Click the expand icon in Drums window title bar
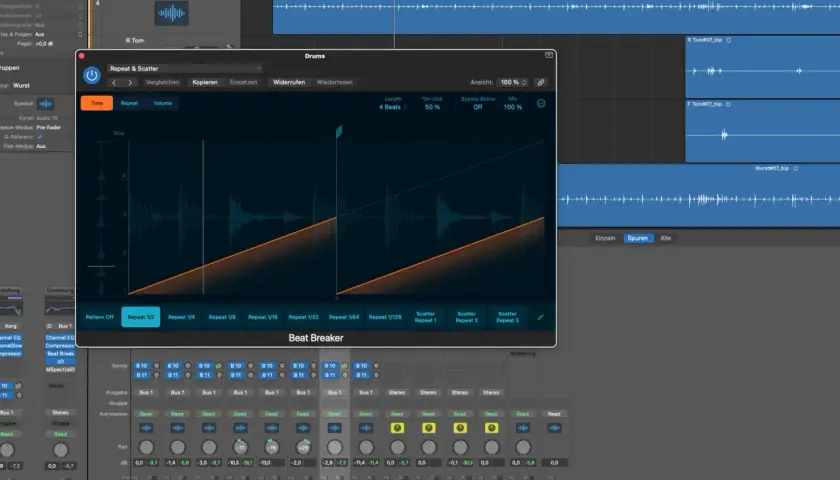The image size is (840, 480). pos(549,55)
